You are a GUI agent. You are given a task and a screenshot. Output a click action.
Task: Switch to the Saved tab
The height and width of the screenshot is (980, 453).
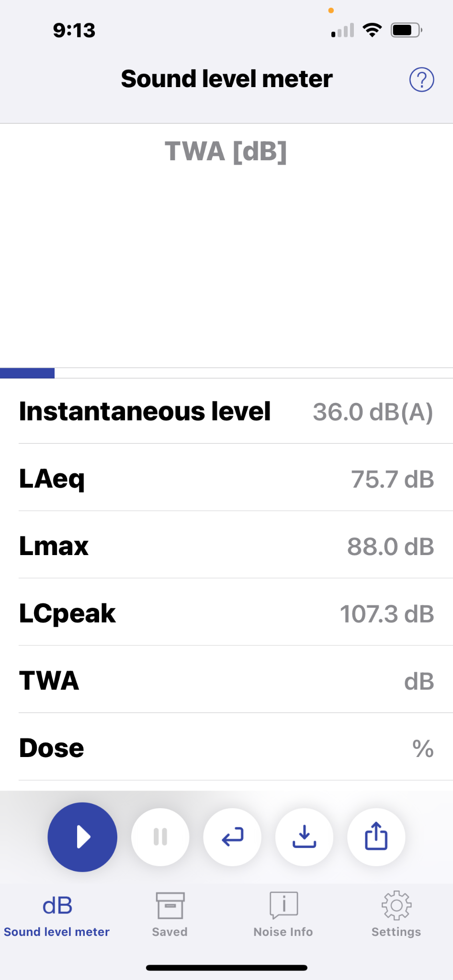(170, 914)
